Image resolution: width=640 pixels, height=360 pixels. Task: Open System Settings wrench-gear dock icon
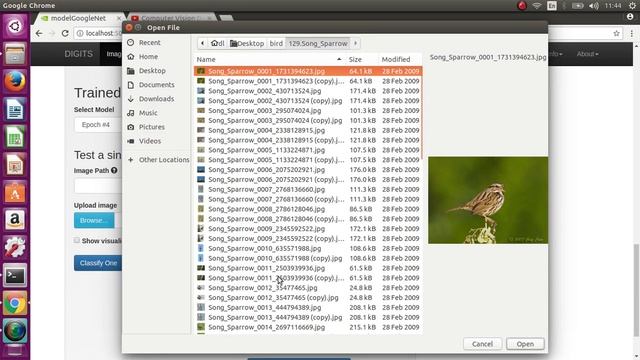[15, 247]
